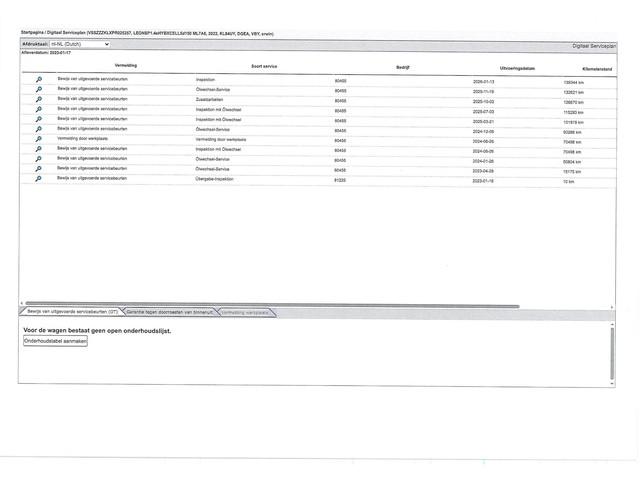The width and height of the screenshot is (640, 480).
Task: Click the horizontal scrollbar left arrow
Action: (22, 303)
